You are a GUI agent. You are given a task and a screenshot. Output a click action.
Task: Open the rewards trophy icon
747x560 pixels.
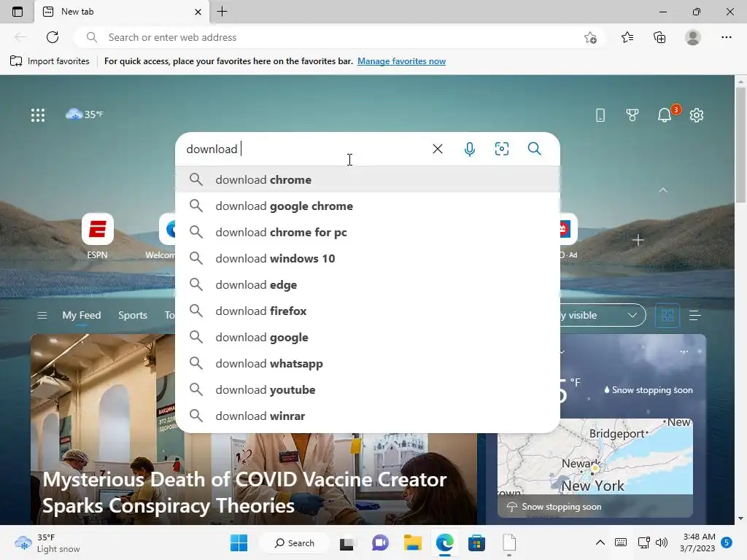[632, 114]
